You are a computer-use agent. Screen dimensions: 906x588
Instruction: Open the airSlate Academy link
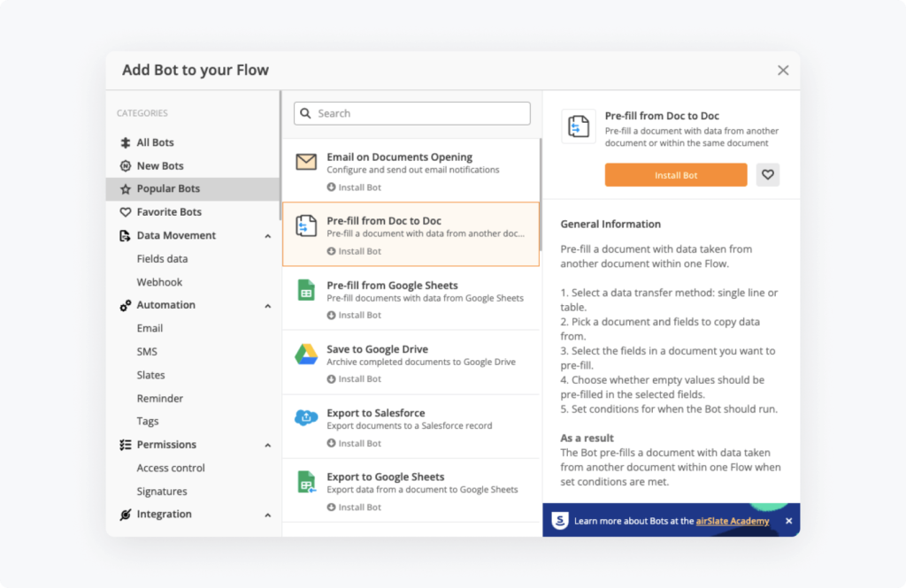click(733, 521)
